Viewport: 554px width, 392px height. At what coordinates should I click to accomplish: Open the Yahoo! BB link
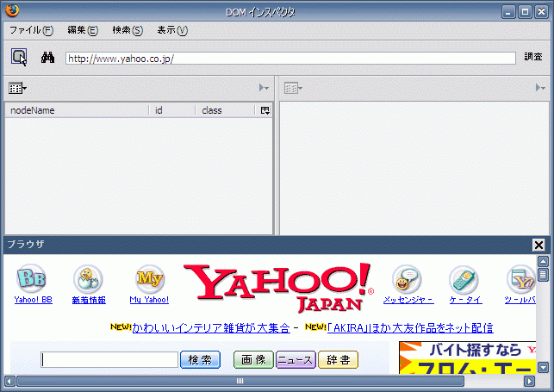click(x=34, y=300)
